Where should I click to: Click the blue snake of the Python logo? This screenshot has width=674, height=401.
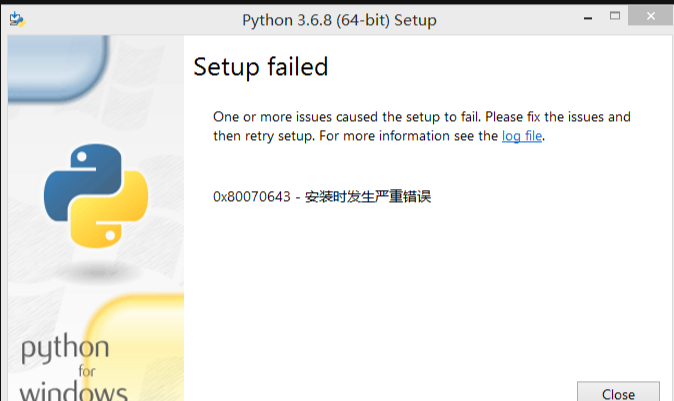coord(78,177)
